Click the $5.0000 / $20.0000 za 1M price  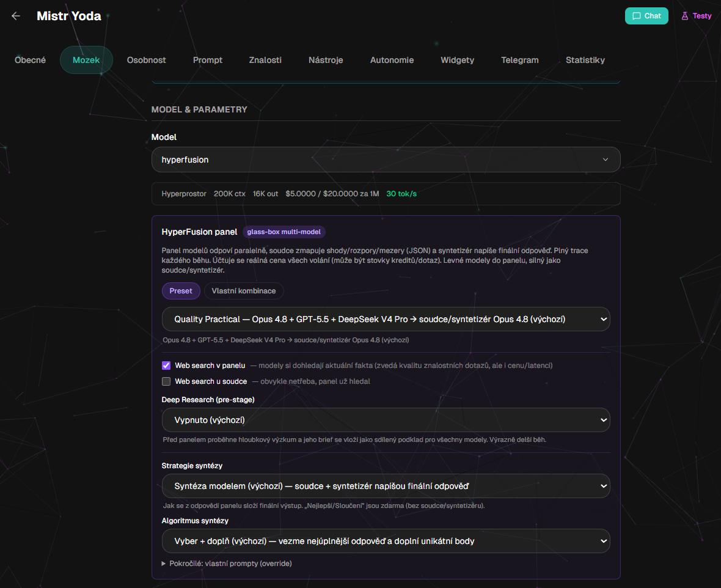point(332,194)
